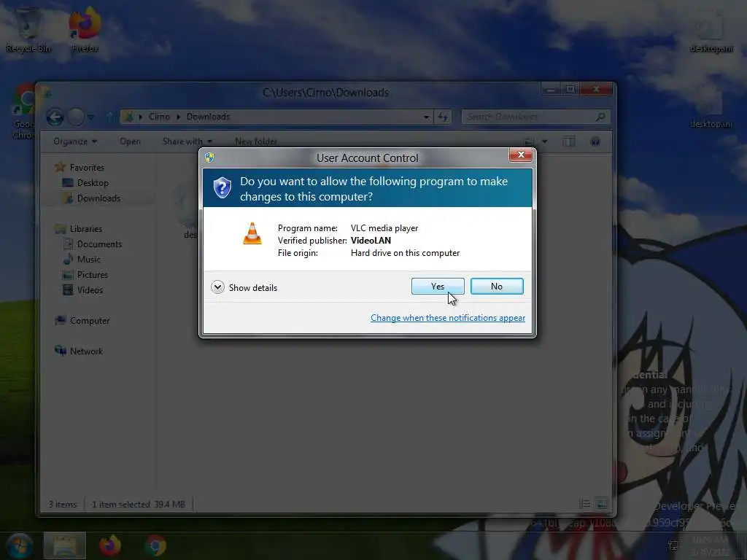Open address bar history dropdown in Explorer

coord(426,117)
